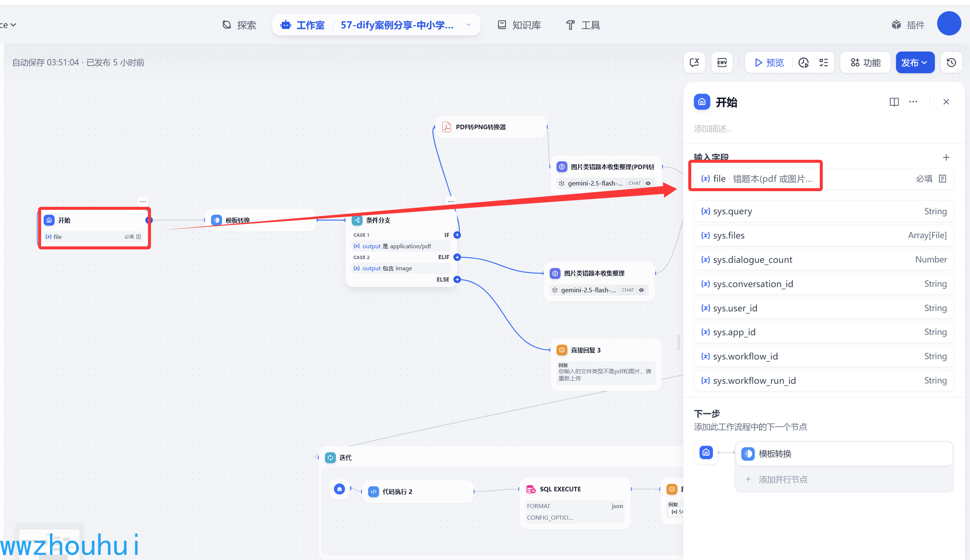Click the book help icon in panel

tap(894, 102)
